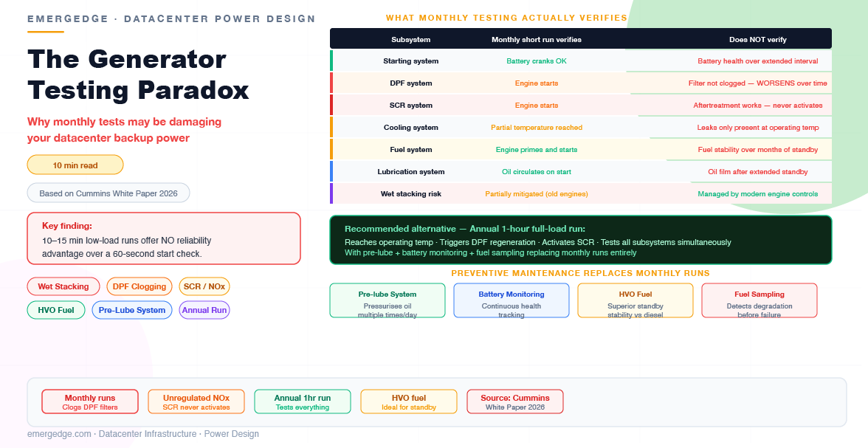Select the 'DPF Clogging' tag
Screen dimensions: 868x448
coord(139,286)
